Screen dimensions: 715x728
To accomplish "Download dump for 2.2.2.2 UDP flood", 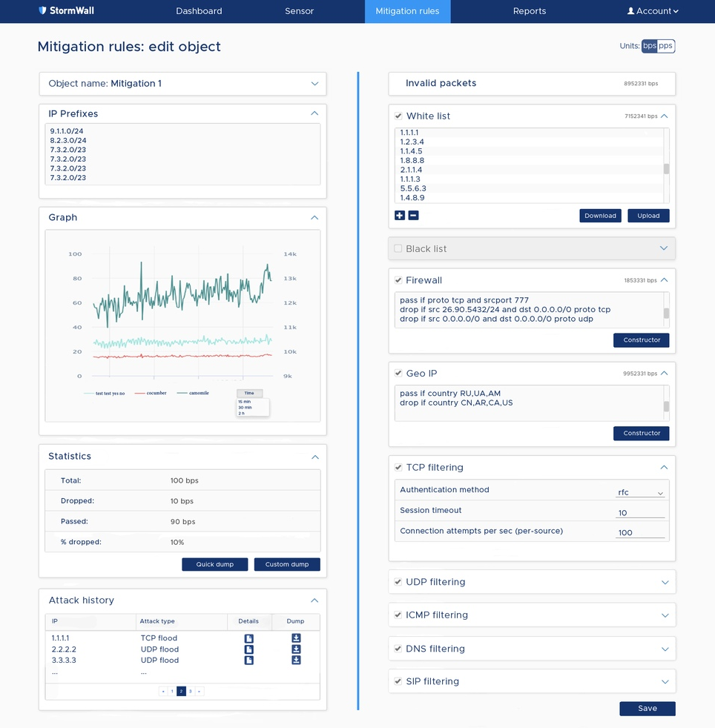I will (x=296, y=649).
